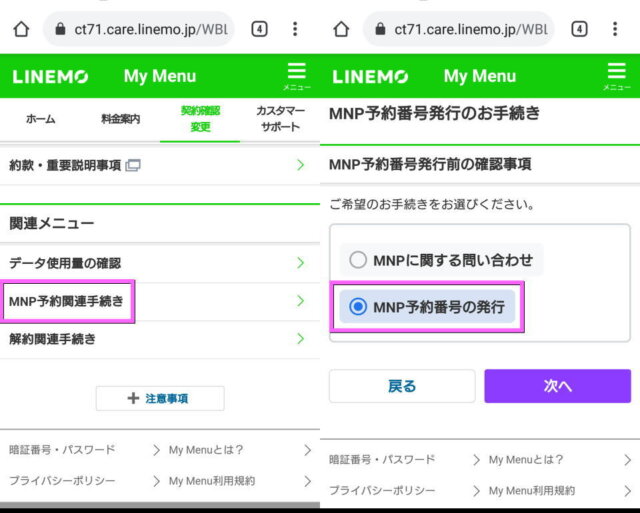Open the MNP予約関連手続き menu row

click(x=70, y=301)
